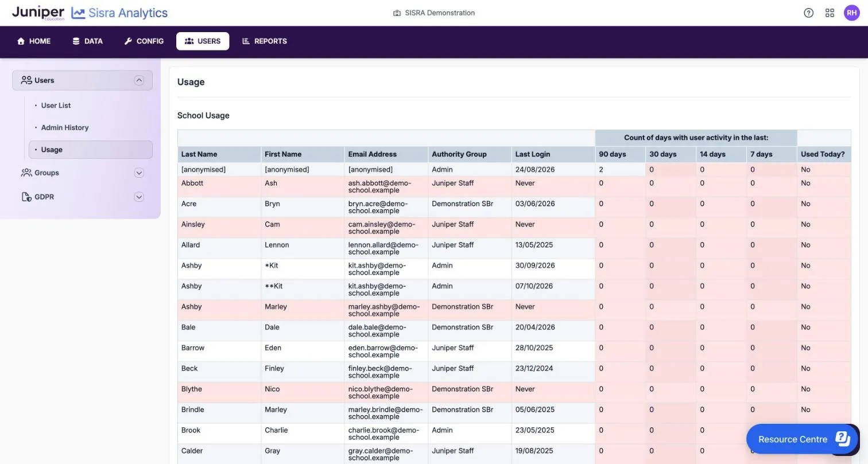The height and width of the screenshot is (464, 868).
Task: Click the bryn.acre@demo-school.example email cell
Action: (386, 207)
